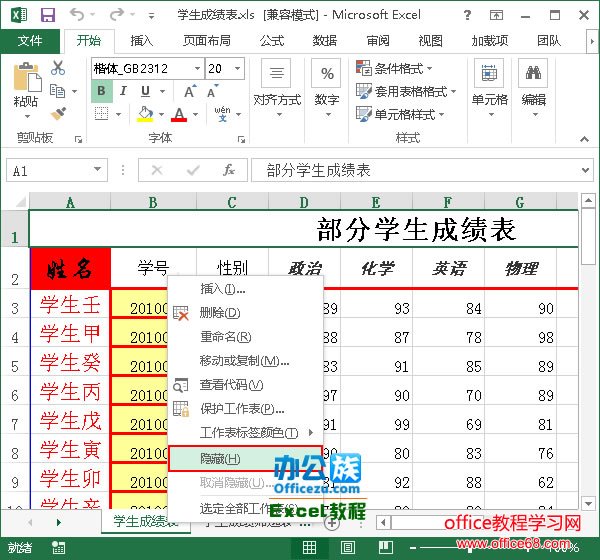
Task: Open underline style dropdown arrow
Action: pos(163,91)
